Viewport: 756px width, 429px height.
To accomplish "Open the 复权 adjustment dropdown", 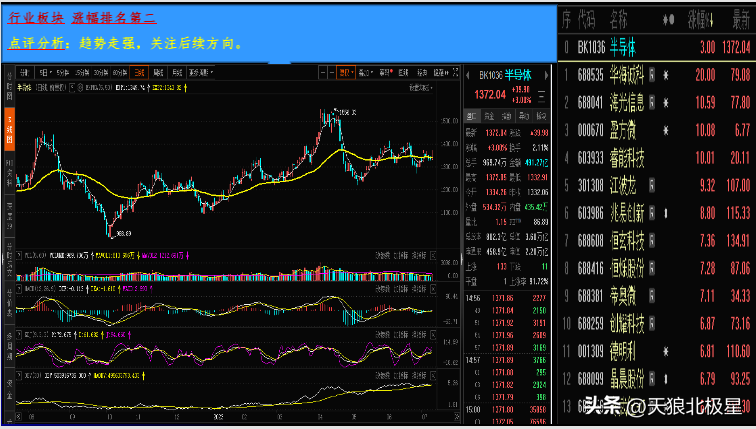I will coord(346,73).
